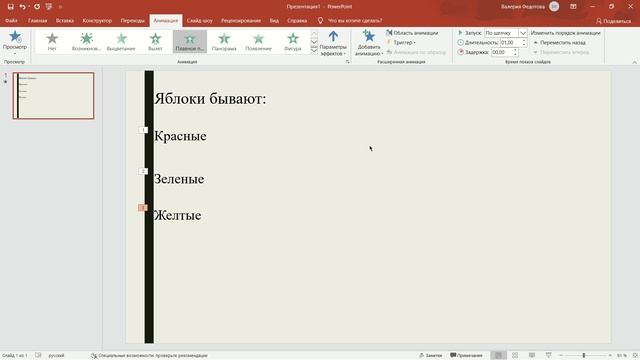Switch to Slide Sorter view icon
The height and width of the screenshot is (360, 640).
point(515,356)
